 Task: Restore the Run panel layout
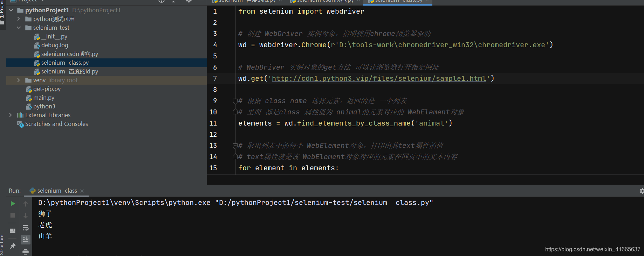tap(13, 231)
